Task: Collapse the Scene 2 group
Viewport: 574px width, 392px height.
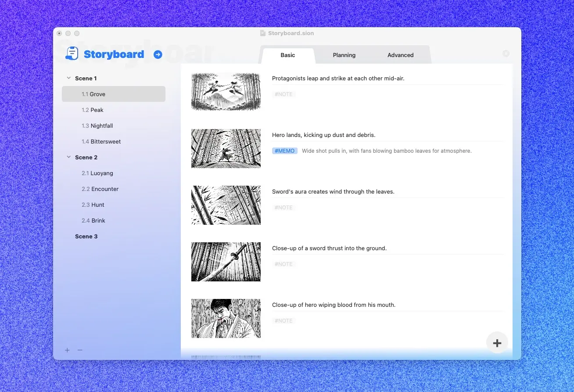Action: [x=68, y=157]
